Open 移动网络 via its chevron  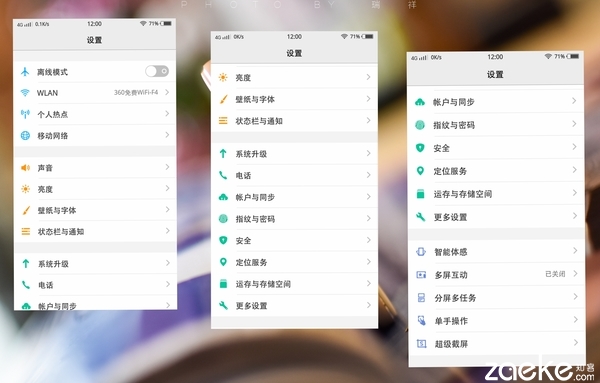(x=167, y=135)
